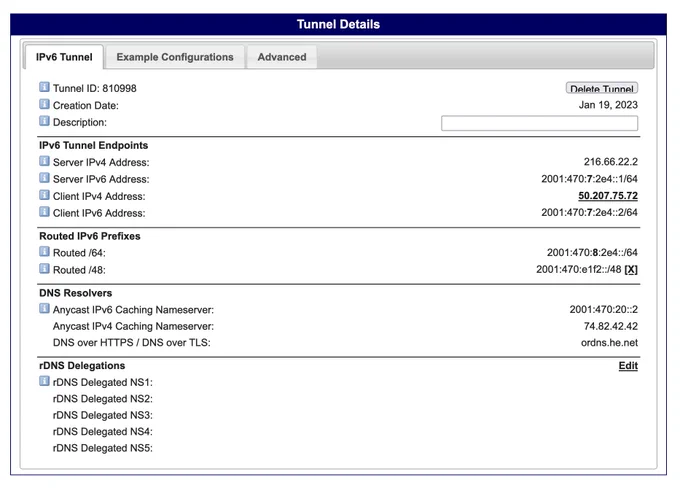Screen dimensions: 680x496
Task: Click the info icon beside Routed /48
Action: [x=44, y=269]
